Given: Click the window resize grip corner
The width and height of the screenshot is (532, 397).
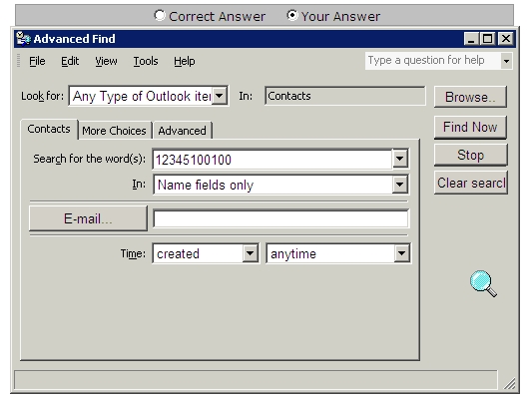Looking at the screenshot, I should [510, 383].
